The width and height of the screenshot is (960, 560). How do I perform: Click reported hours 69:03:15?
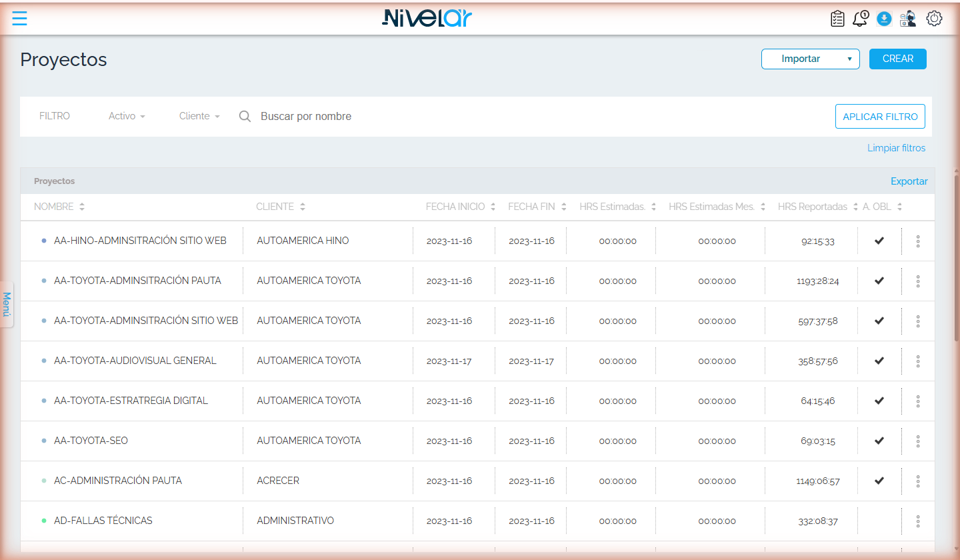click(818, 441)
